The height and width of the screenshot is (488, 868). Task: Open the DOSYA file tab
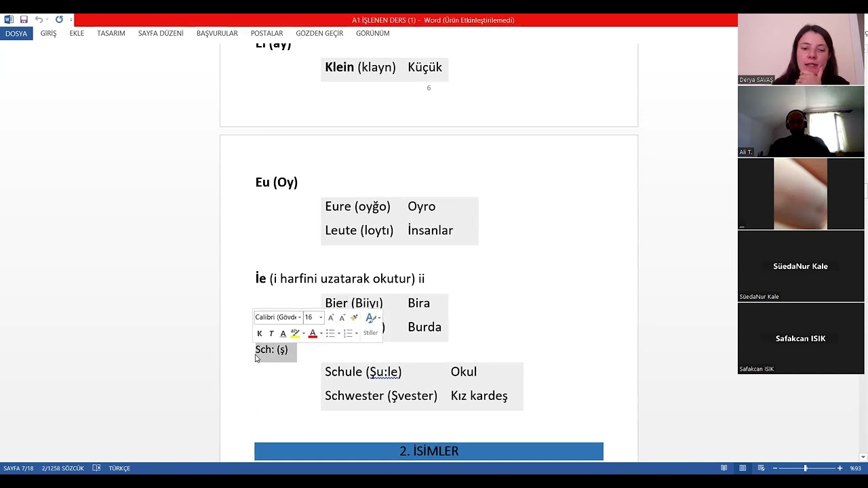coord(16,33)
